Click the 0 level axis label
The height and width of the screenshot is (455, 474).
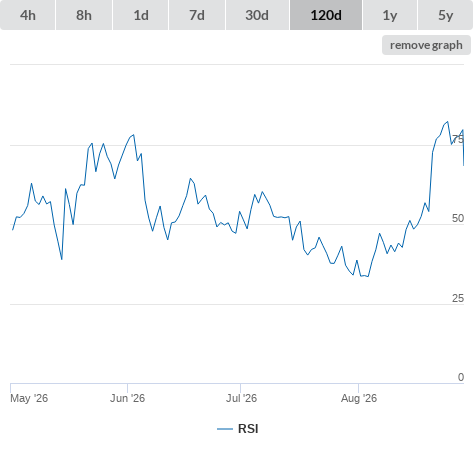(461, 377)
